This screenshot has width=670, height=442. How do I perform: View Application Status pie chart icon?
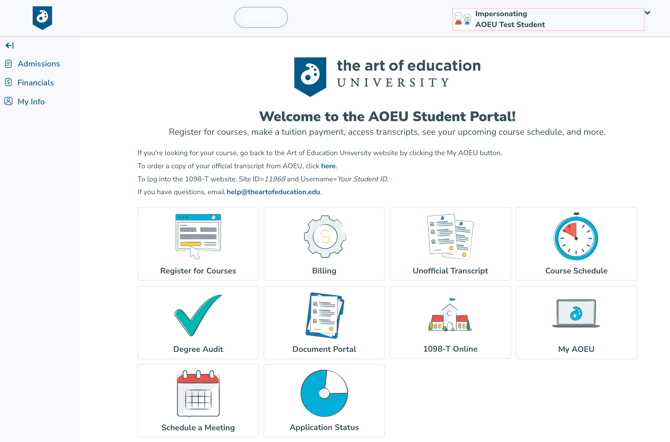(324, 393)
